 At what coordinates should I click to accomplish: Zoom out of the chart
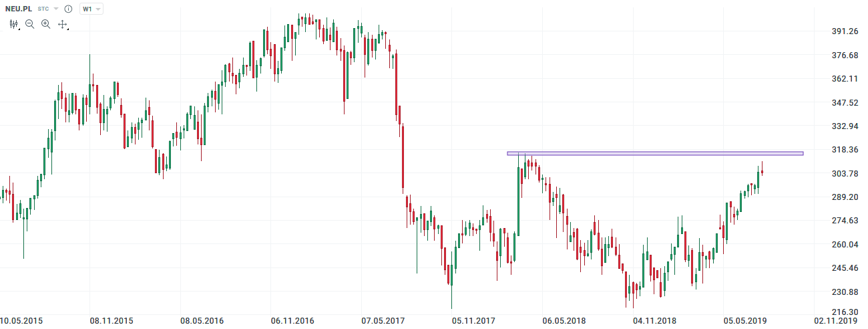[29, 24]
